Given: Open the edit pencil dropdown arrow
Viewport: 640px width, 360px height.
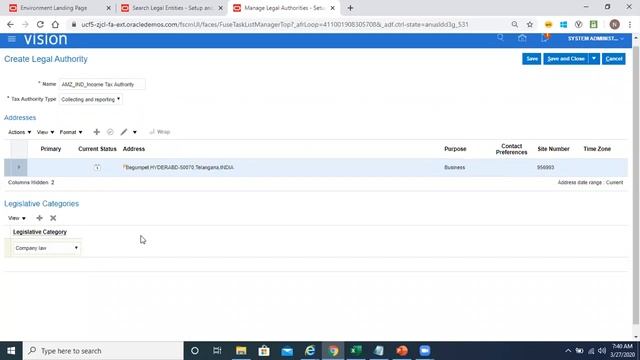Looking at the screenshot, I should tap(135, 132).
